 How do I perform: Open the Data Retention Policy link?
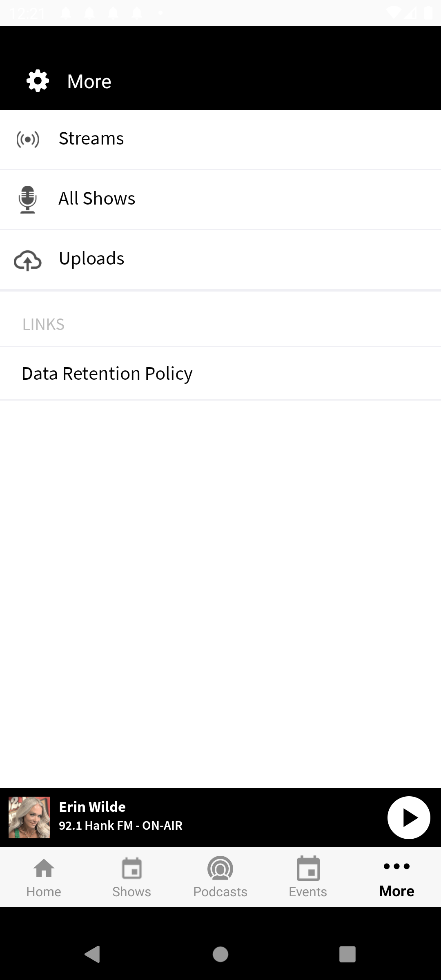click(107, 374)
